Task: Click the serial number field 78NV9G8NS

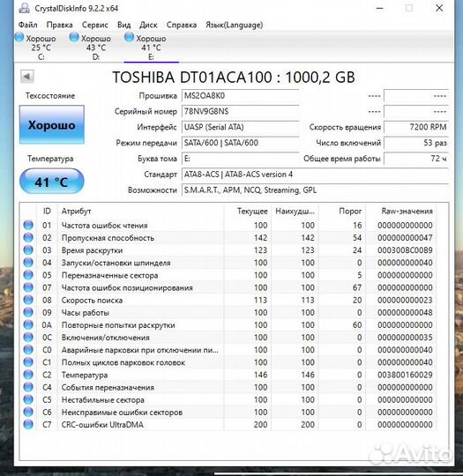Action: pos(240,111)
